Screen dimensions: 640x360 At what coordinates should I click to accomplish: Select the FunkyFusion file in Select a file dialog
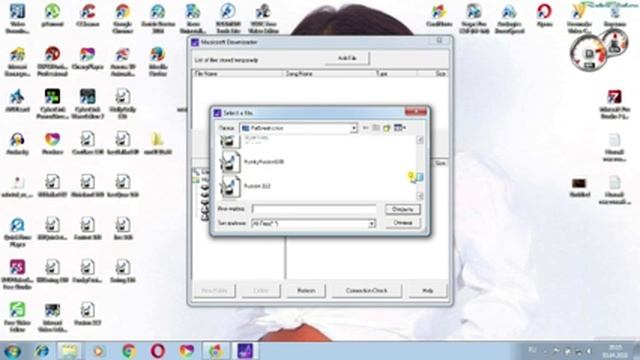click(252, 162)
